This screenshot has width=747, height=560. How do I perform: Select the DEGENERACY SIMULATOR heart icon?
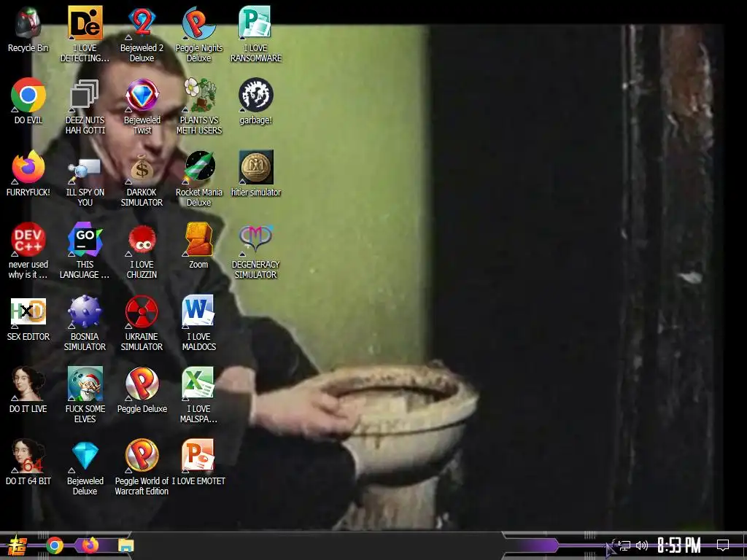(256, 238)
